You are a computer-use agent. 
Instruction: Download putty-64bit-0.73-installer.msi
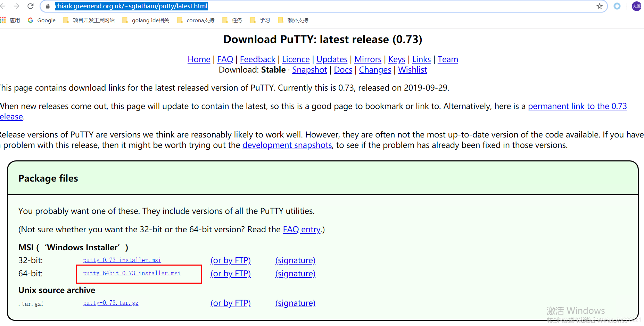tap(132, 273)
